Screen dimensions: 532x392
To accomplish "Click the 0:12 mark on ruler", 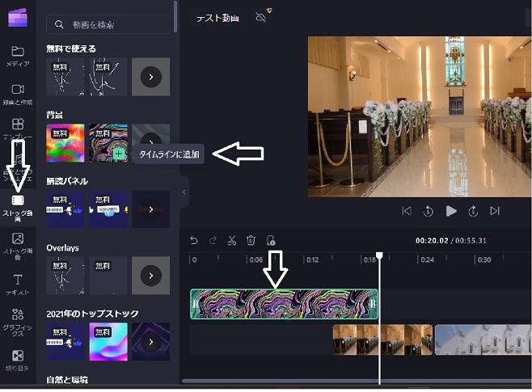I will (x=312, y=259).
